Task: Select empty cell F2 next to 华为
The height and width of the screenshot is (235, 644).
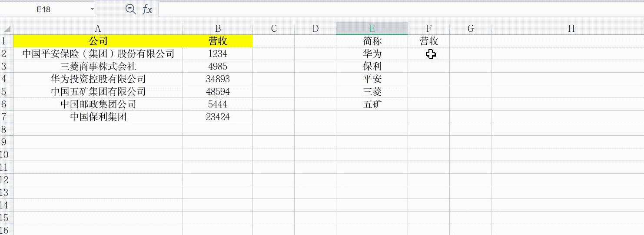Action: (x=429, y=54)
